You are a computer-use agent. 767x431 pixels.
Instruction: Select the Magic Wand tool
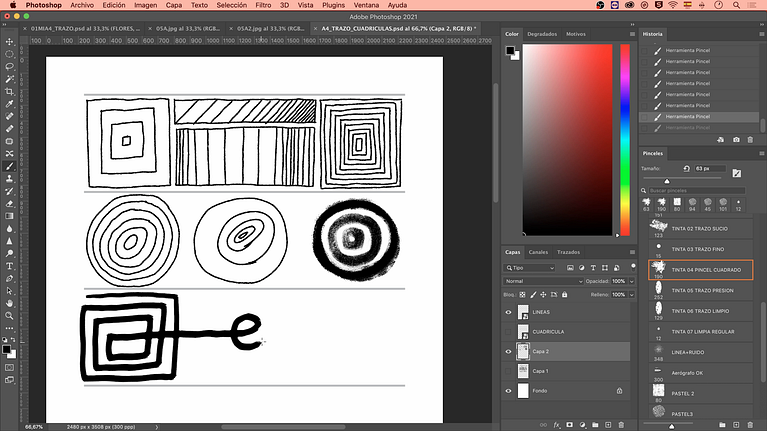point(9,79)
